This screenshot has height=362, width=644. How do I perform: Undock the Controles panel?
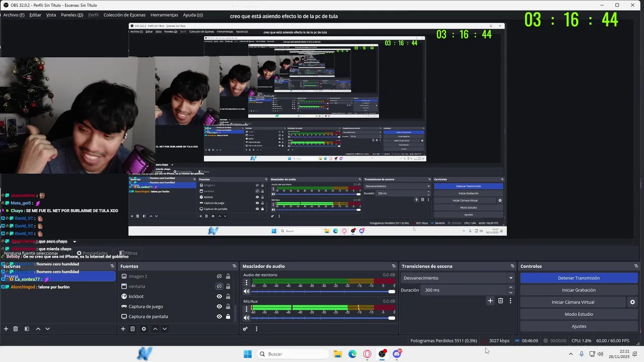click(x=636, y=266)
